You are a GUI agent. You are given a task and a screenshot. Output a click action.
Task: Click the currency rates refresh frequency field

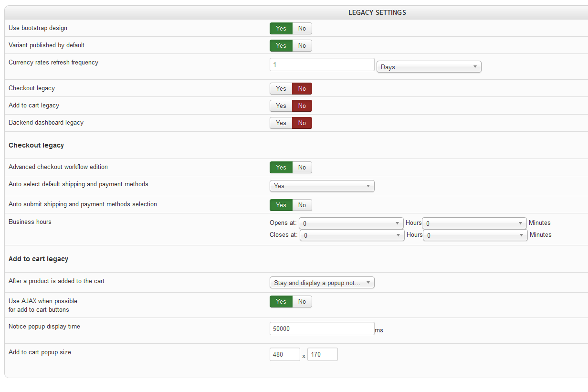[x=322, y=64]
